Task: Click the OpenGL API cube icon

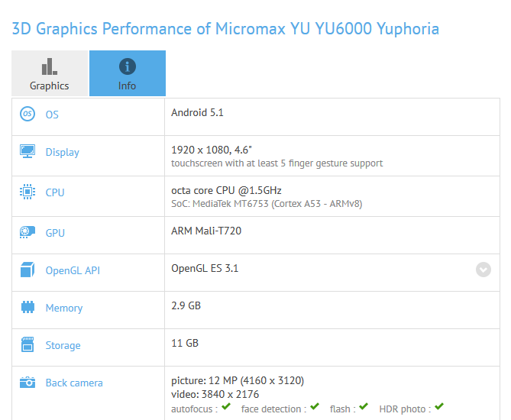Action: [x=27, y=270]
